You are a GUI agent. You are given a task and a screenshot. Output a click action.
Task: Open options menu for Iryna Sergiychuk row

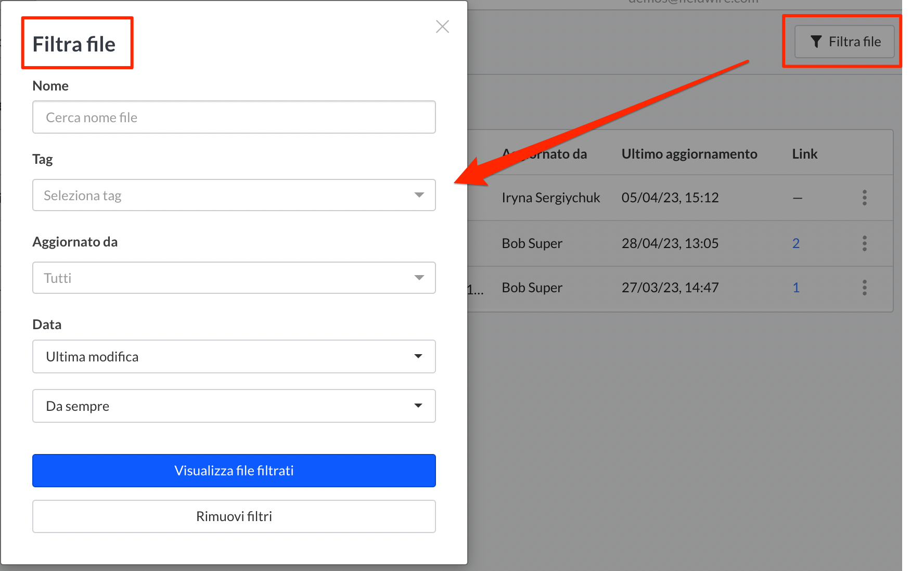point(864,198)
